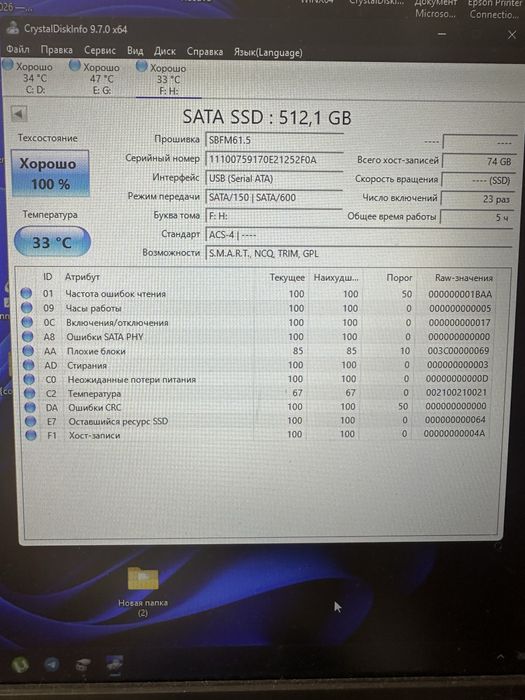525x700 pixels.
Task: Click the status icon of row 09 Часы работы
Action: click(x=27, y=308)
